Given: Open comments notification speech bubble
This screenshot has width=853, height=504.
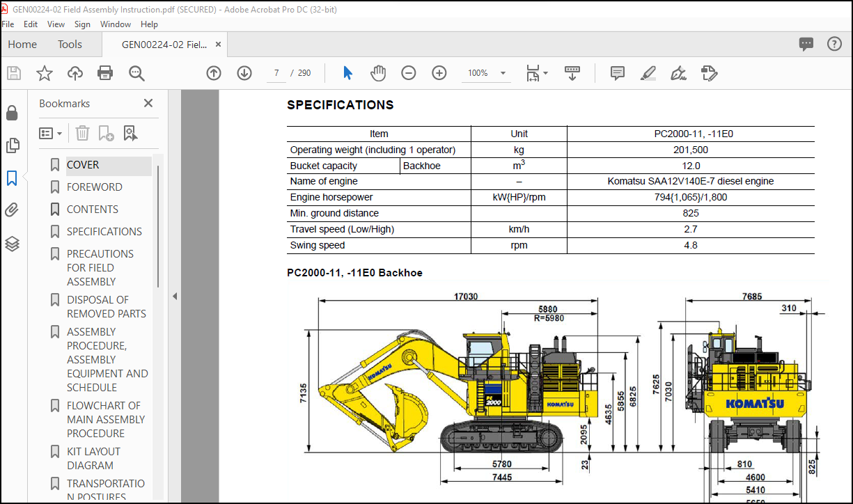Looking at the screenshot, I should tap(806, 44).
